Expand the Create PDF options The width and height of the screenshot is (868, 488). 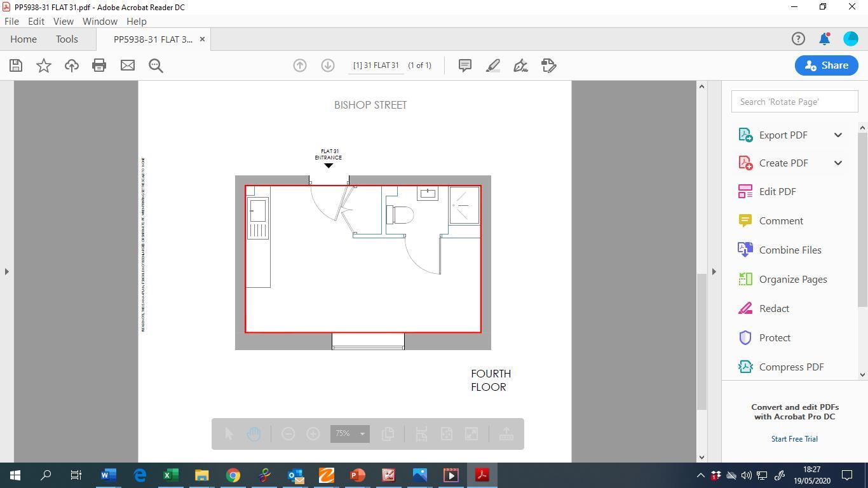(837, 163)
